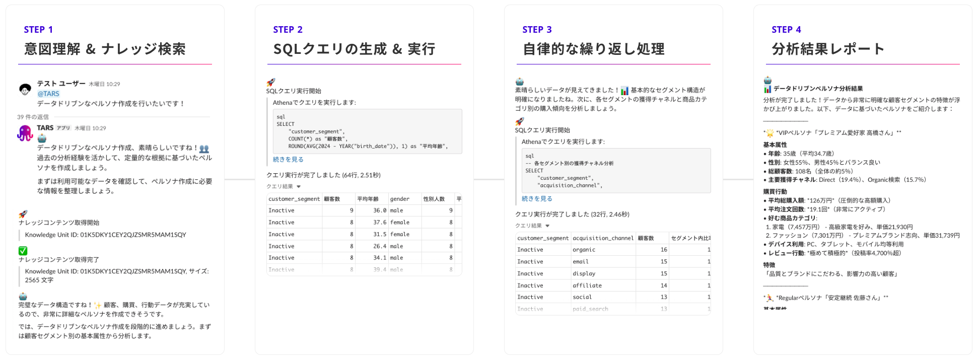Click the rocket icon above SQLクエリ実行開始 in Step 3
The width and height of the screenshot is (980, 361).
[519, 121]
